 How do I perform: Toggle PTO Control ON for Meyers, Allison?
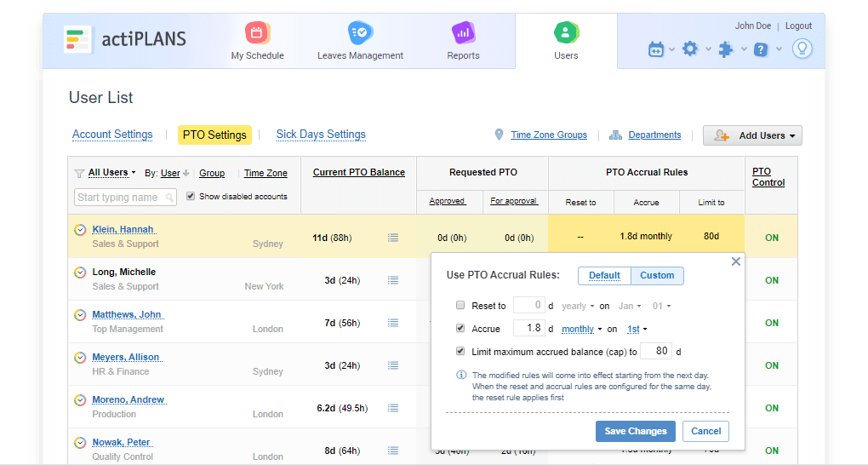(772, 366)
